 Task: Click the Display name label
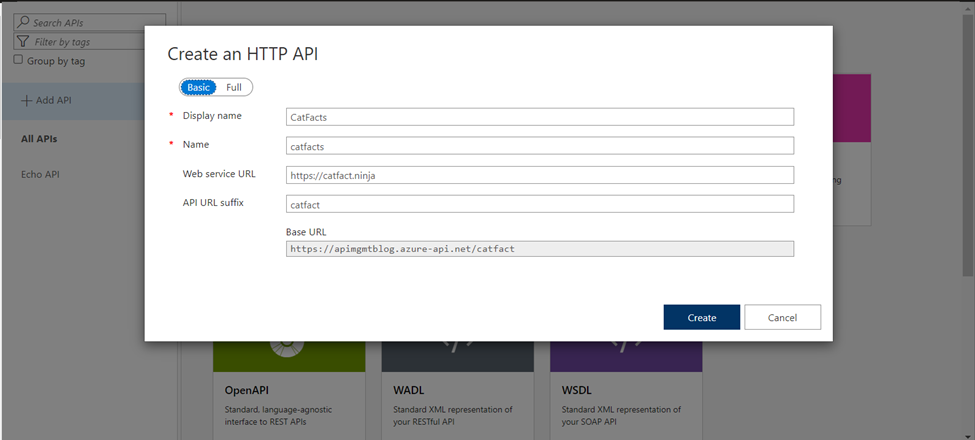point(212,116)
